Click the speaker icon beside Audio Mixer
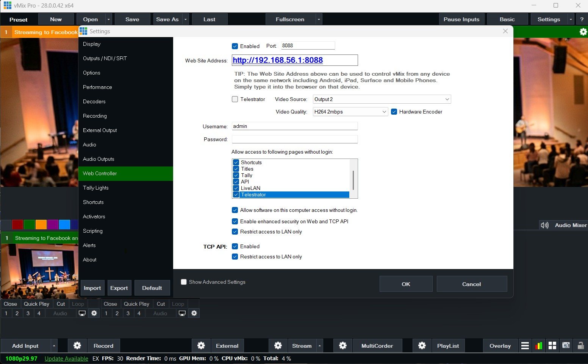The width and height of the screenshot is (588, 364). click(545, 225)
